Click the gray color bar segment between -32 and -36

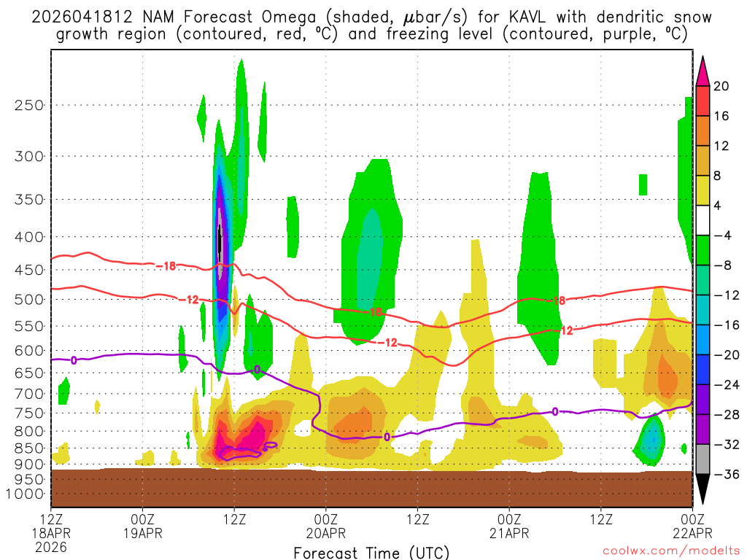(703, 459)
